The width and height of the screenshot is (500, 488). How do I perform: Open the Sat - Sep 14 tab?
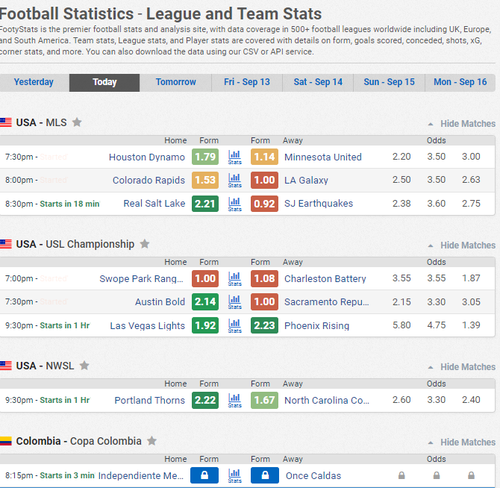[x=318, y=82]
